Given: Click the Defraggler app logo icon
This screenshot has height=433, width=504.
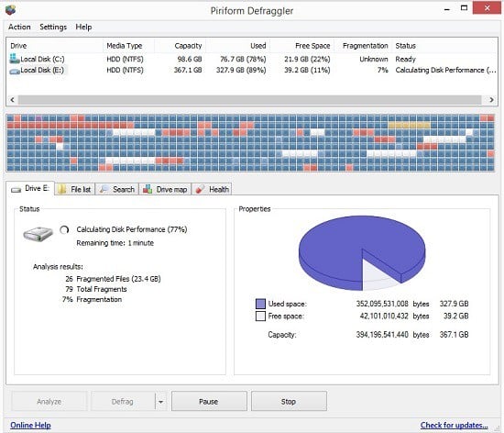Looking at the screenshot, I should point(11,10).
